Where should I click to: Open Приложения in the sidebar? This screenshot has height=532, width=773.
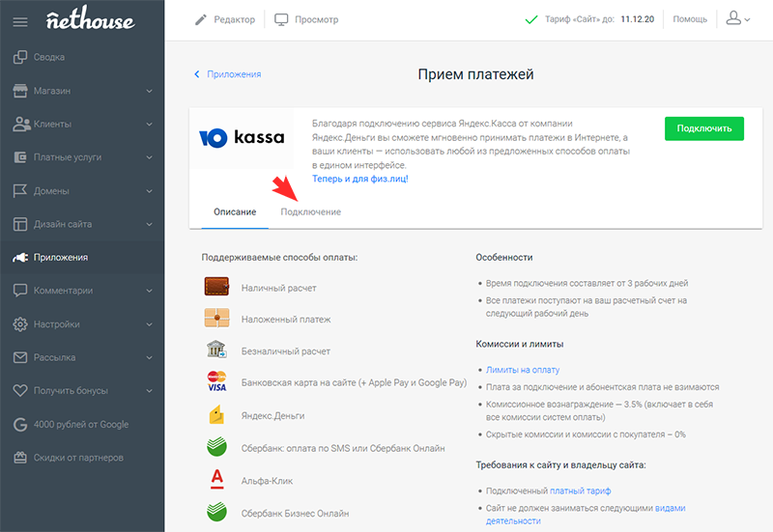coord(82,257)
